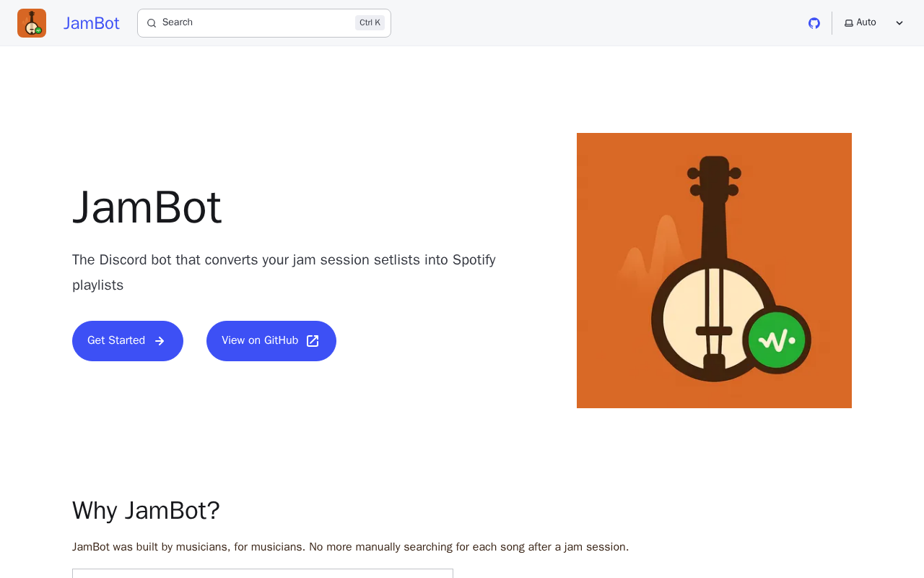This screenshot has width=924, height=578.
Task: Click the external link icon on GitHub button
Action: (x=313, y=341)
